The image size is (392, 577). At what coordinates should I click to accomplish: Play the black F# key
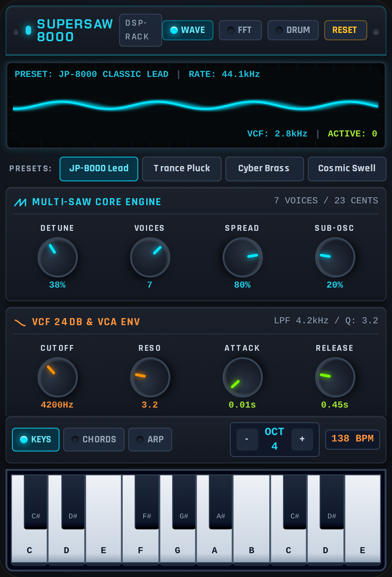click(147, 502)
